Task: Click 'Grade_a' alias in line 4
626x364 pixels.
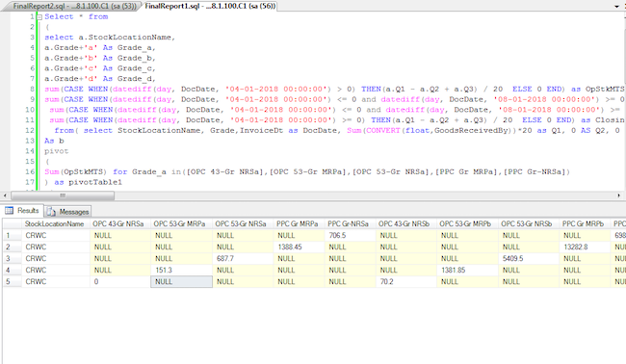Action: tap(134, 48)
